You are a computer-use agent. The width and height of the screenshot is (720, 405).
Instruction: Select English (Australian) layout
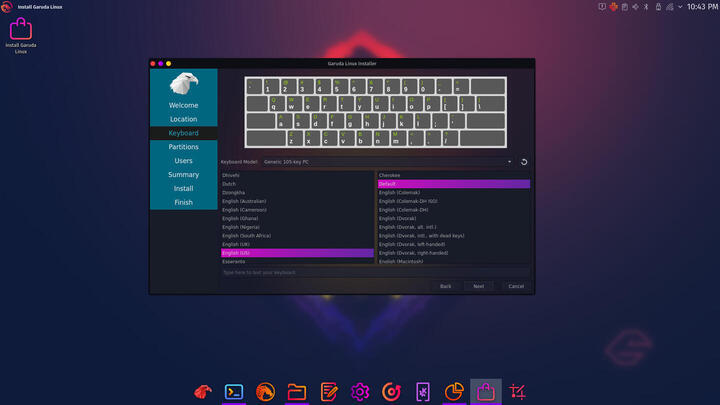(x=298, y=201)
